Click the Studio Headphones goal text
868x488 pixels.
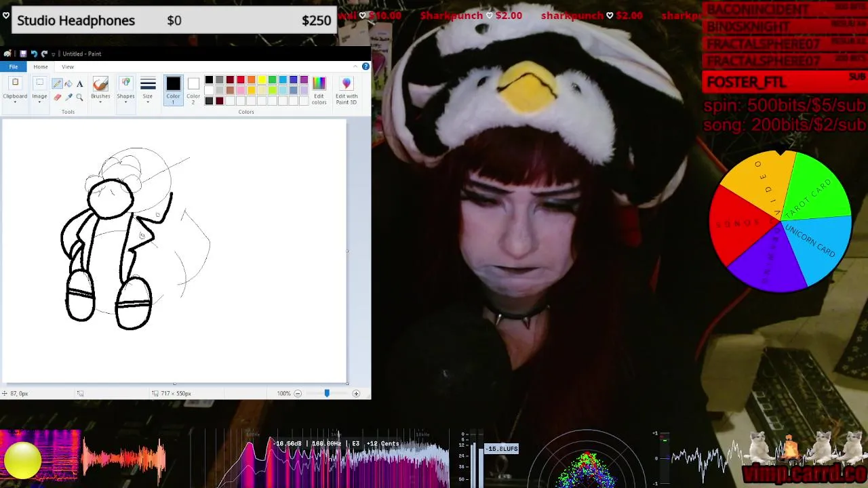point(76,20)
